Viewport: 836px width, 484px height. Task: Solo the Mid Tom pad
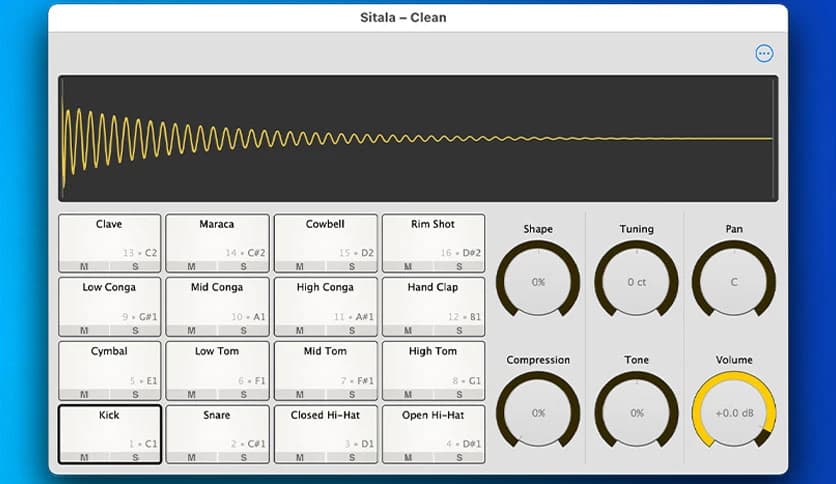point(351,394)
